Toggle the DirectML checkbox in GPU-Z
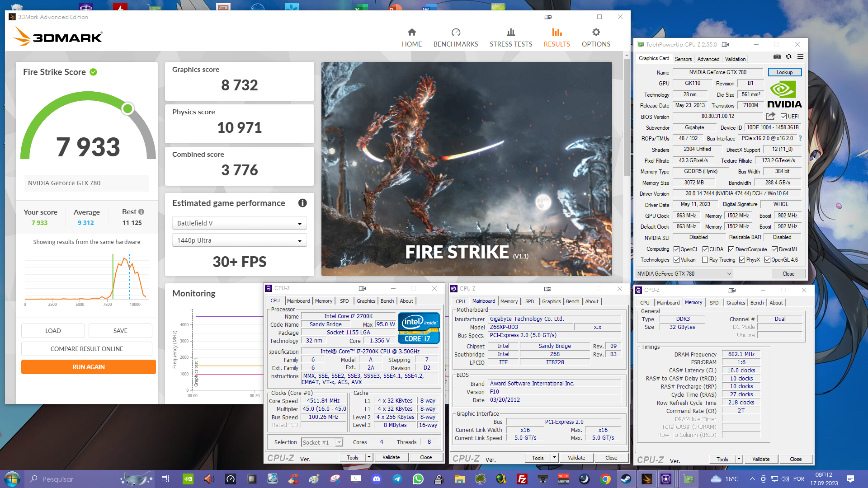 point(774,249)
